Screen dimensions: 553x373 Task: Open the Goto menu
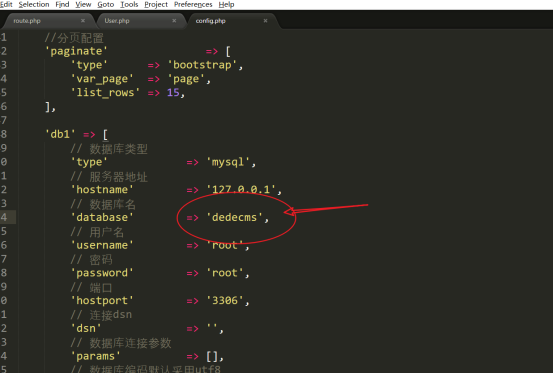pos(105,4)
